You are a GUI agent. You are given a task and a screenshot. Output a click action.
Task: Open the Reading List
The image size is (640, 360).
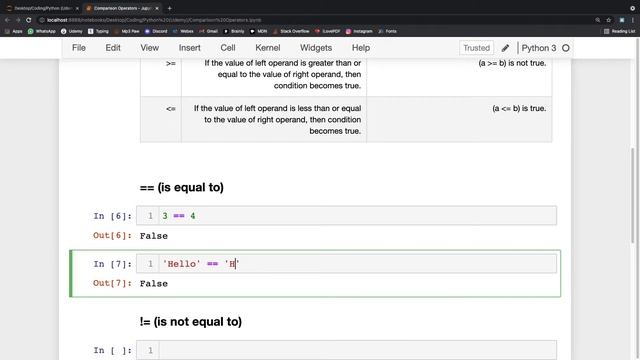pos(619,31)
